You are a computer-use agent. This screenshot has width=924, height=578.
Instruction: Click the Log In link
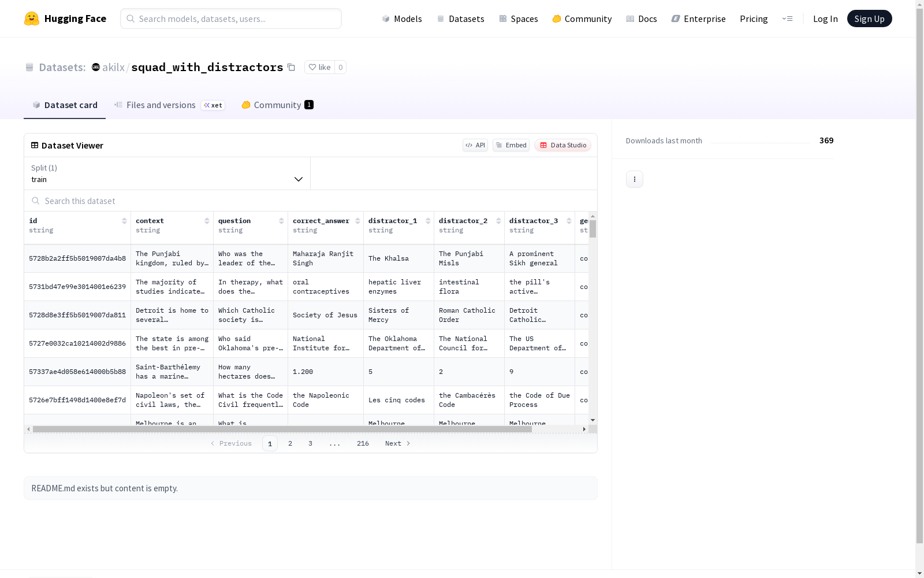tap(825, 18)
